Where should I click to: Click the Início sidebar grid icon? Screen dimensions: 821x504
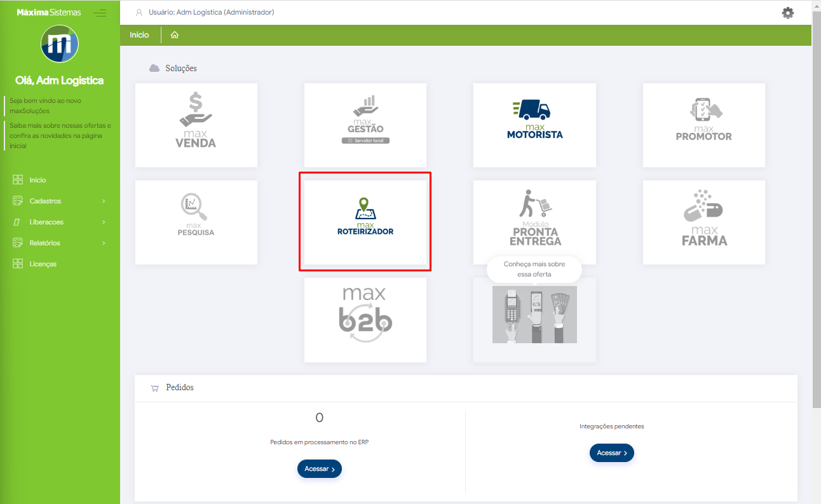18,180
